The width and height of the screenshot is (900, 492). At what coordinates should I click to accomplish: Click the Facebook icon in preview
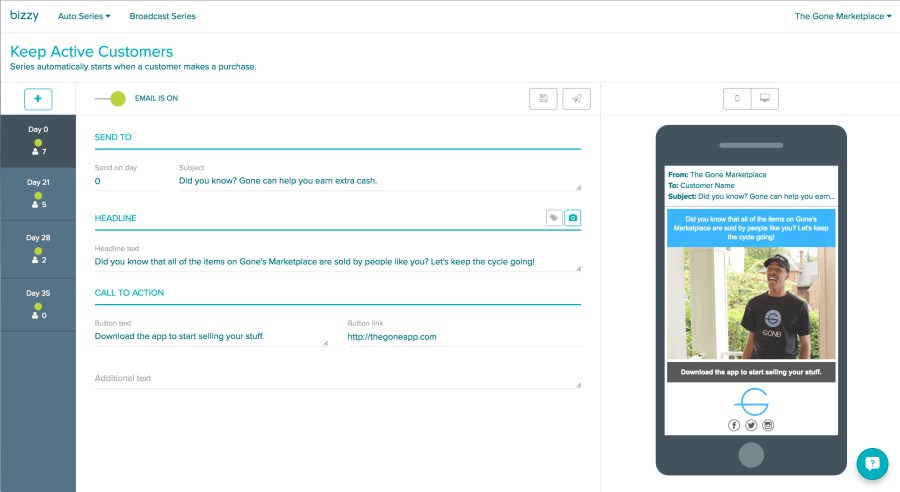tap(734, 425)
